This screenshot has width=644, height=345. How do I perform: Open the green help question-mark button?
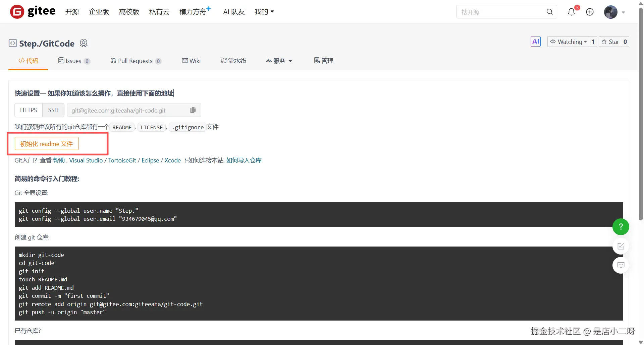[x=621, y=227]
